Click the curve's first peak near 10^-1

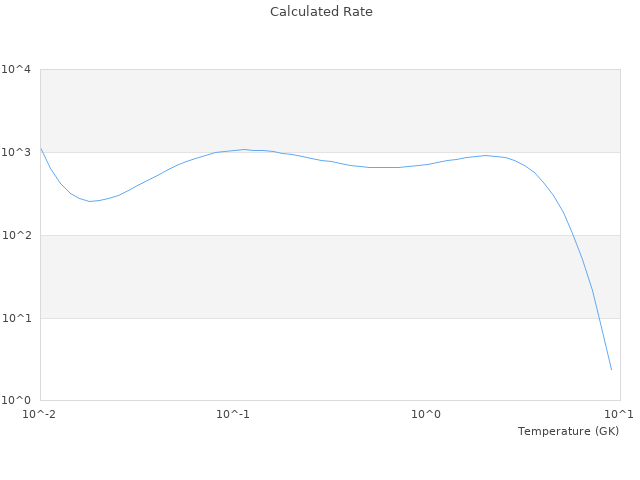243,149
